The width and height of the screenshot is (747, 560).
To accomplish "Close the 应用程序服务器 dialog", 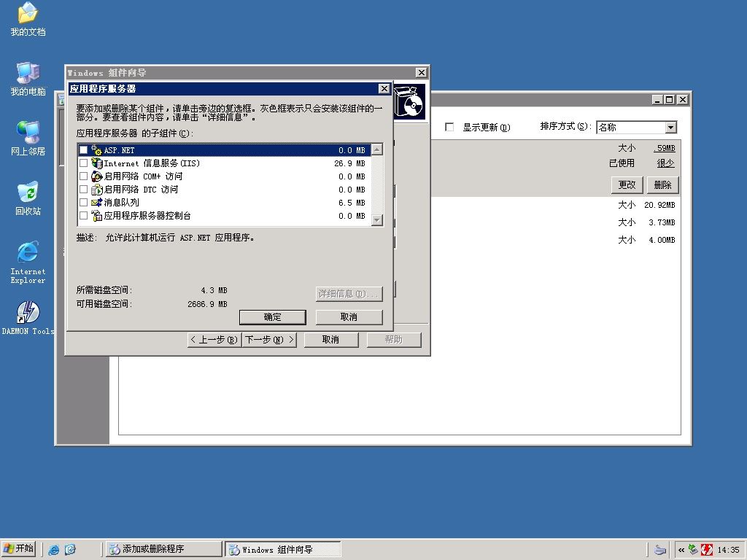I will 384,88.
